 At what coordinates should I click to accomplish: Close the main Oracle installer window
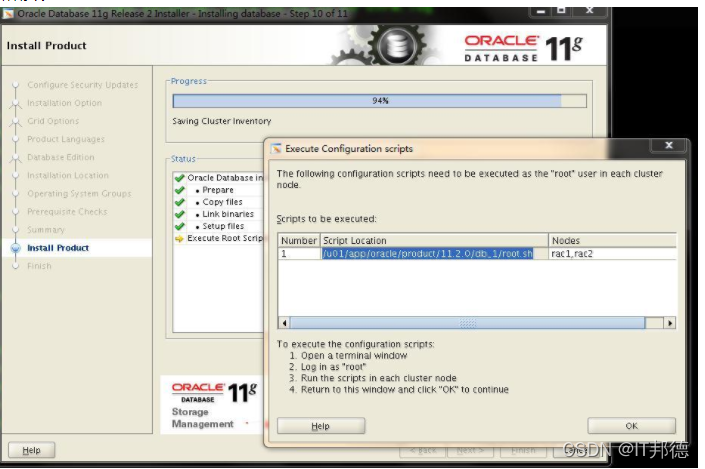pos(589,10)
